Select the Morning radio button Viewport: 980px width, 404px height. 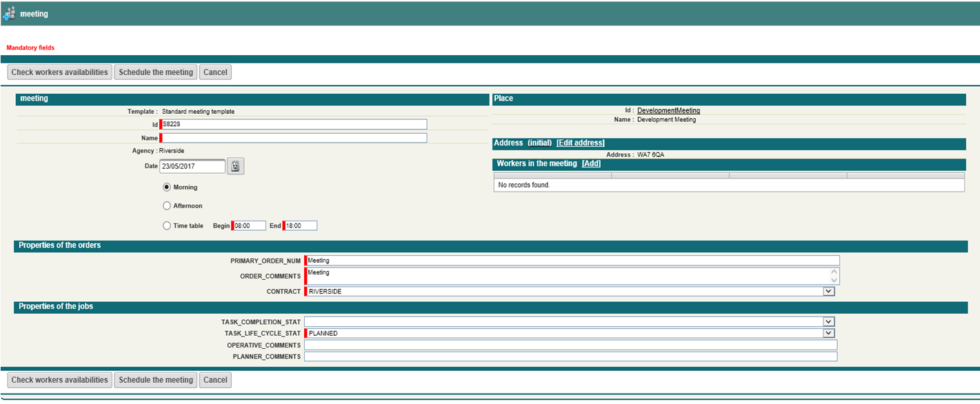point(167,187)
